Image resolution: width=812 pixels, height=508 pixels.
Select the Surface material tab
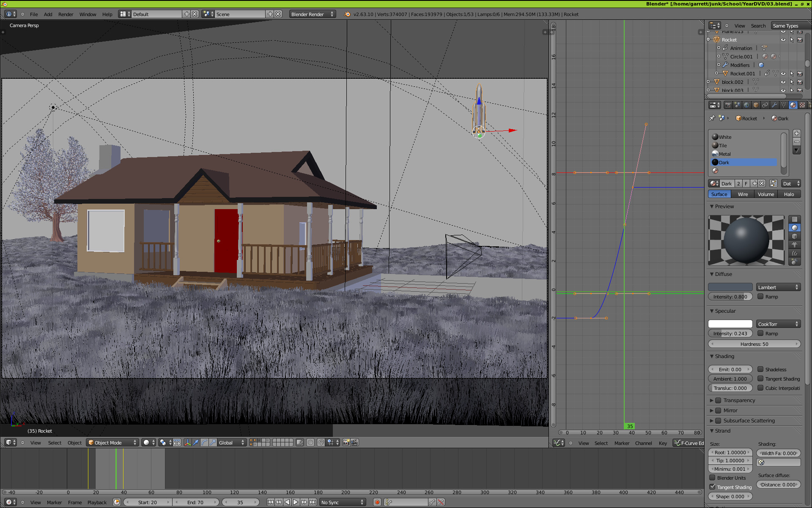[720, 194]
